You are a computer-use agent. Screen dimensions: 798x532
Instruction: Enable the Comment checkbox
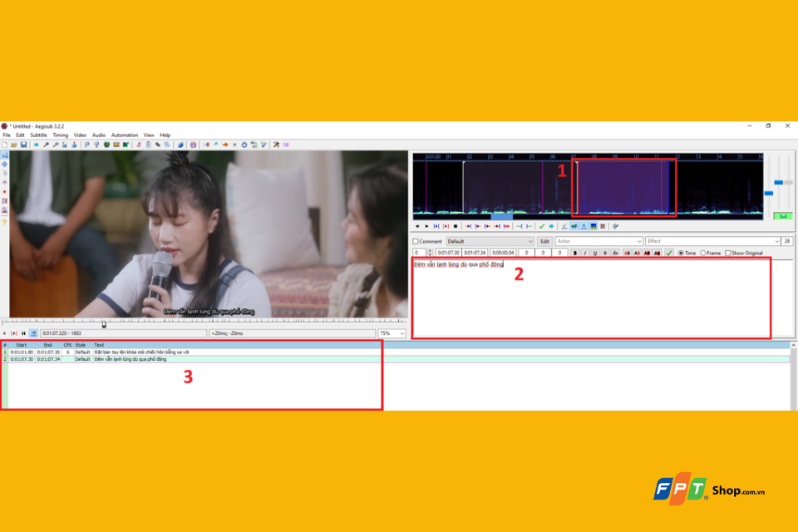[416, 241]
